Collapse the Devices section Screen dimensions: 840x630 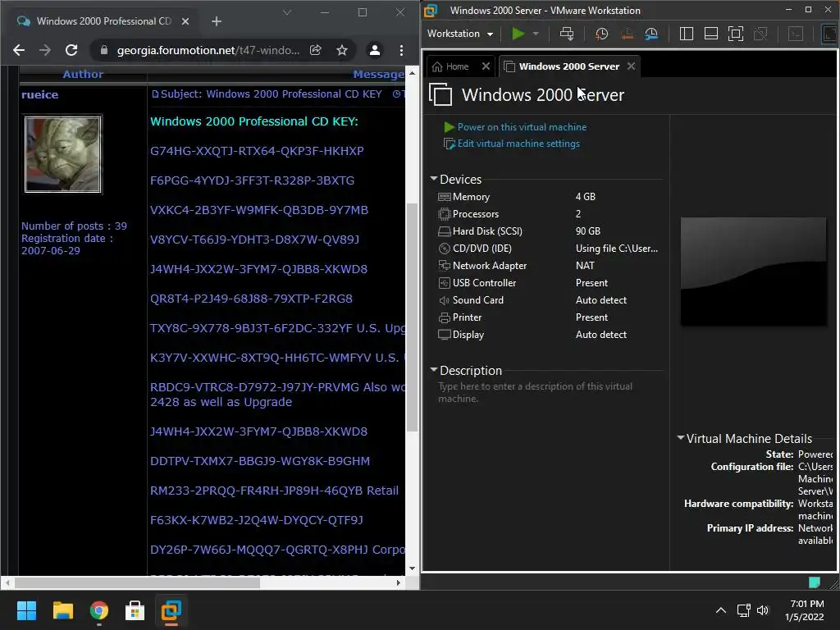pos(434,179)
